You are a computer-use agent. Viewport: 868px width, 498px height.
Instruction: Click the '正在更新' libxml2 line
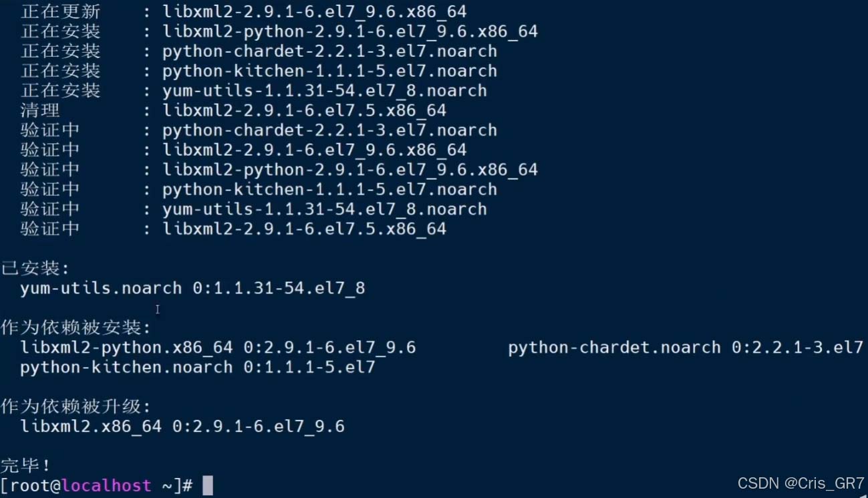(244, 12)
